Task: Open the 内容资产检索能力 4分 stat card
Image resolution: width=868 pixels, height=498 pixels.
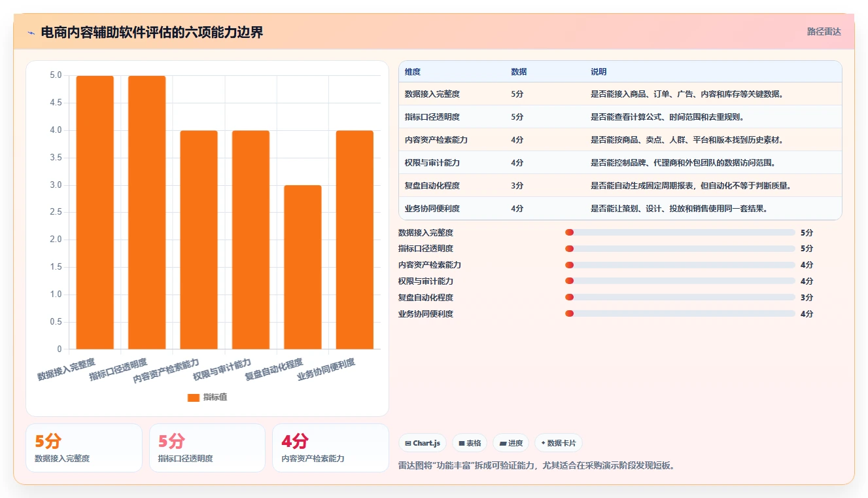Action: [330, 448]
